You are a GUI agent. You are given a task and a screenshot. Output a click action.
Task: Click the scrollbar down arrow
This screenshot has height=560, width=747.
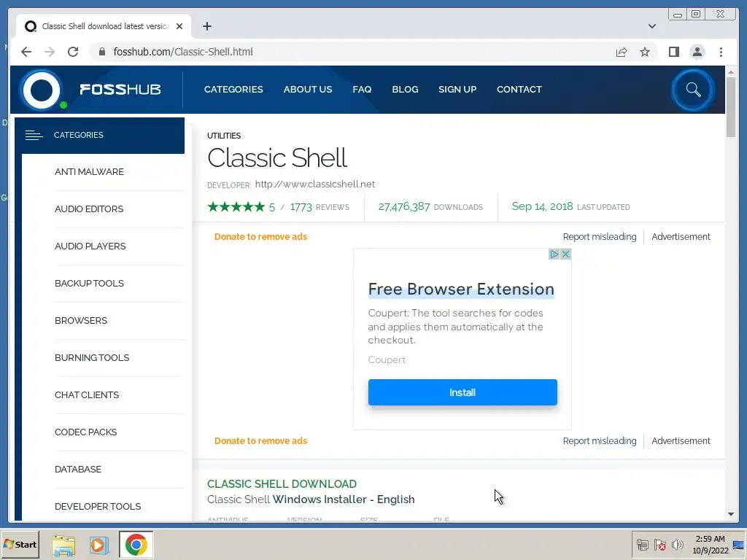(x=731, y=514)
